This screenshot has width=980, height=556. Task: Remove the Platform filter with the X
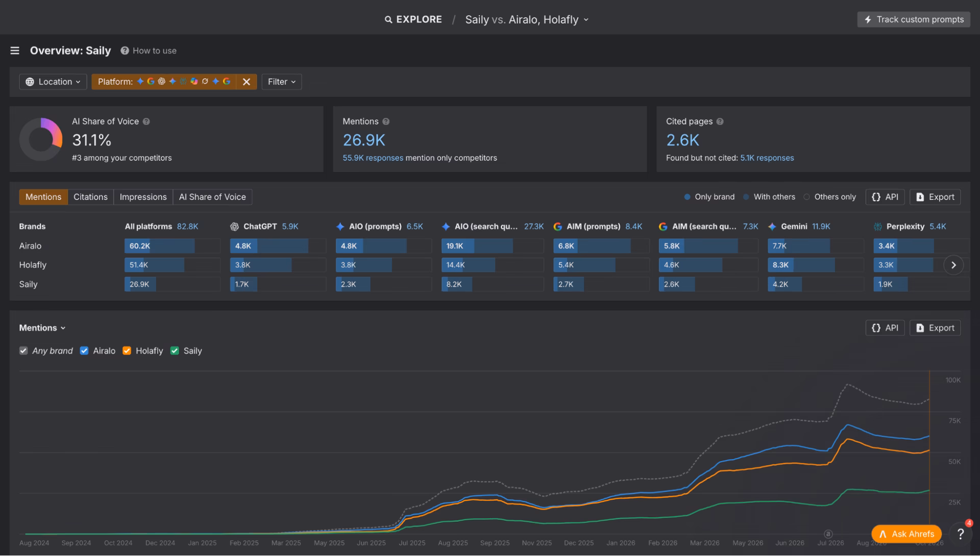(247, 82)
